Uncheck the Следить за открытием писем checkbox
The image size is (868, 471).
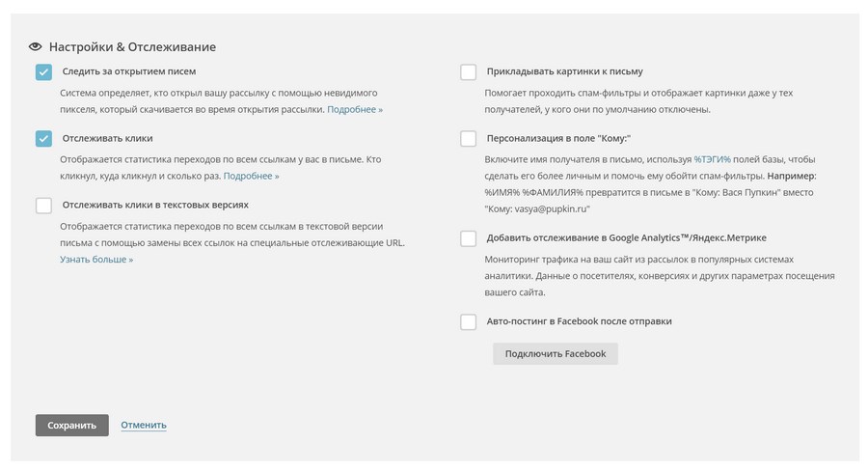coord(43,71)
